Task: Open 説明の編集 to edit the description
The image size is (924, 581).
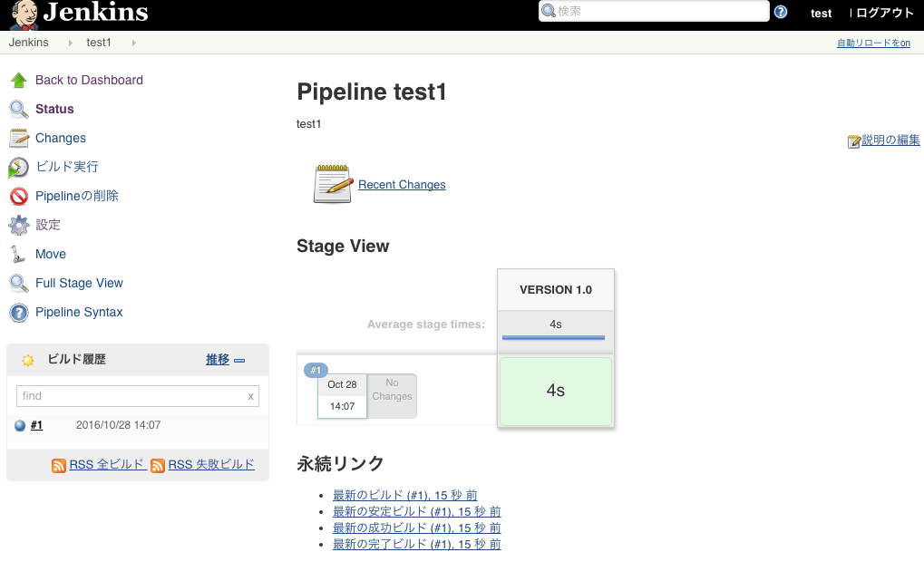Action: [x=890, y=140]
